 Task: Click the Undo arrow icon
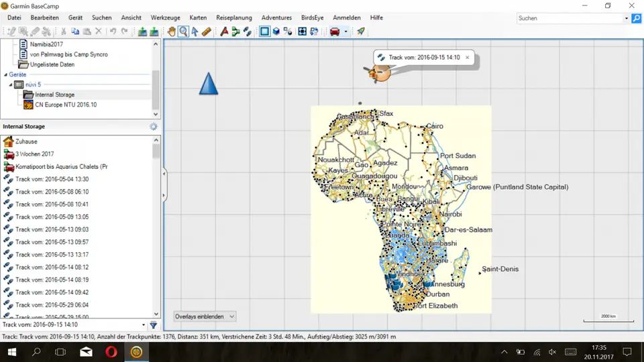(113, 32)
